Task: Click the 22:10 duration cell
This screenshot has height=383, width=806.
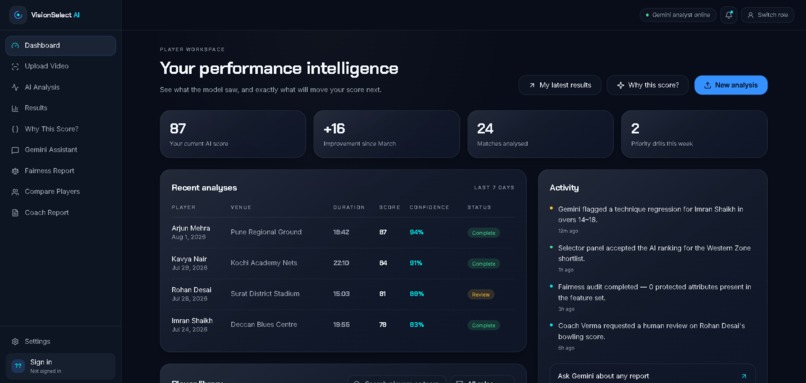Action: click(341, 263)
